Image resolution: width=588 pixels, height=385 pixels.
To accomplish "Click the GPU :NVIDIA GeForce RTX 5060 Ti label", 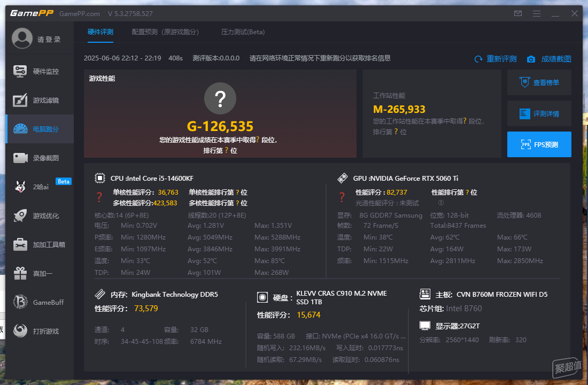I will tap(406, 178).
